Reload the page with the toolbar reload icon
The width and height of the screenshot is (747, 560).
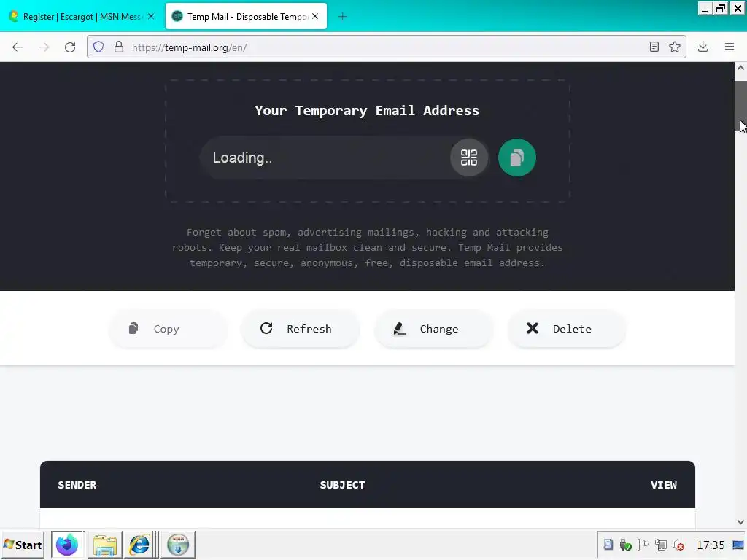click(x=70, y=47)
